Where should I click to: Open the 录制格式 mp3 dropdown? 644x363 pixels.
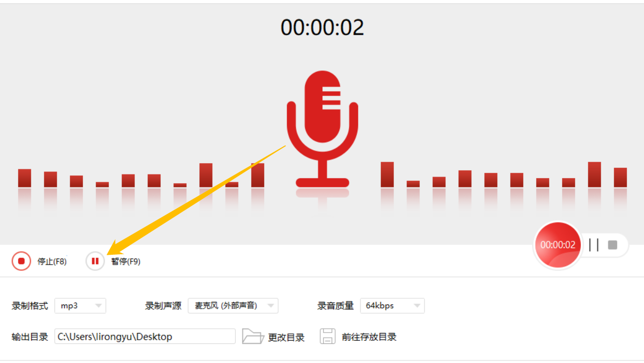coord(80,306)
